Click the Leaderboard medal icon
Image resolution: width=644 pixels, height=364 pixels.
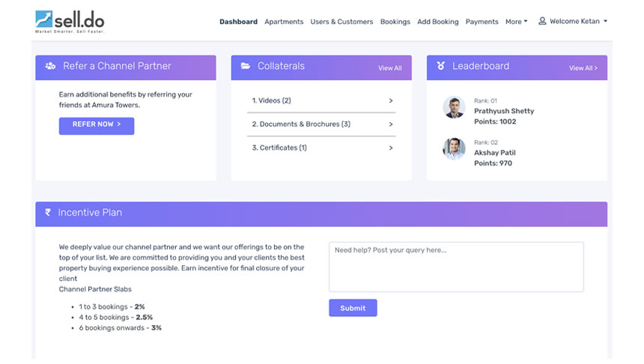441,66
